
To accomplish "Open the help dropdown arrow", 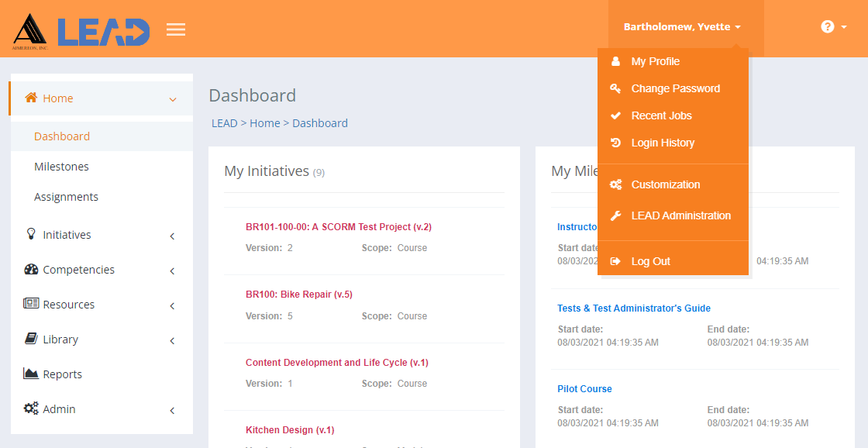I will click(844, 27).
